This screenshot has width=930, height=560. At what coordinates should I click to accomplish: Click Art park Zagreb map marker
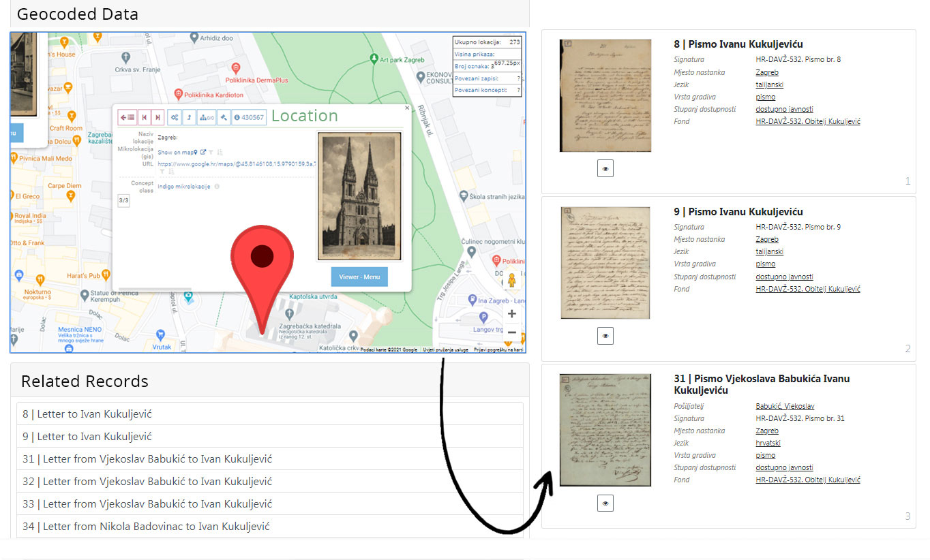tap(374, 59)
